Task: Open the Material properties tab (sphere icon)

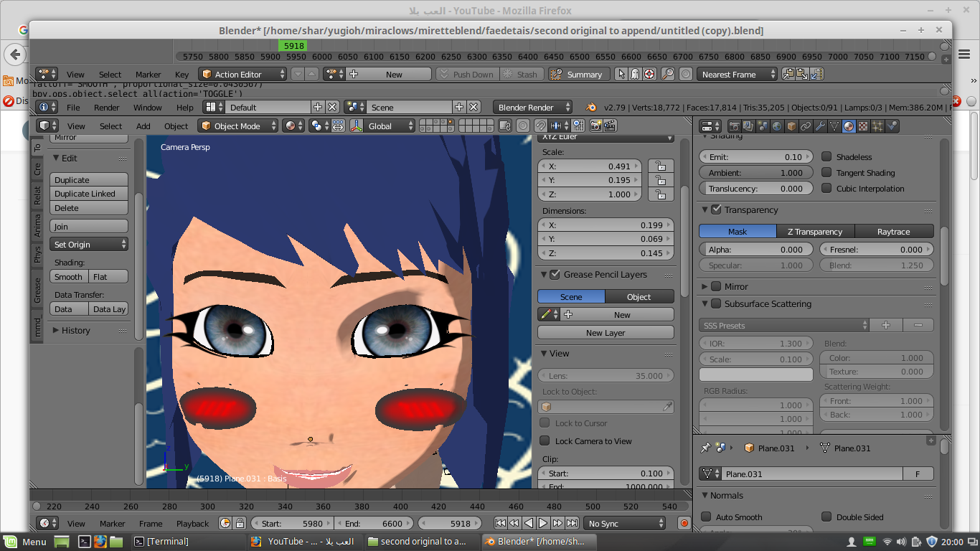Action: [849, 126]
